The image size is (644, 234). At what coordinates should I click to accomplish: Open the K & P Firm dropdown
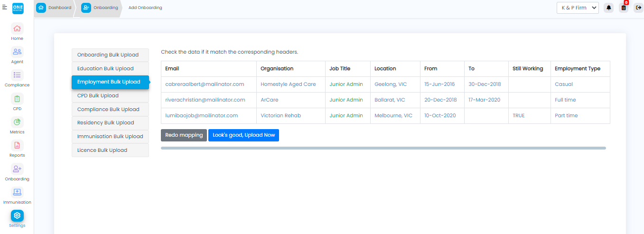578,8
